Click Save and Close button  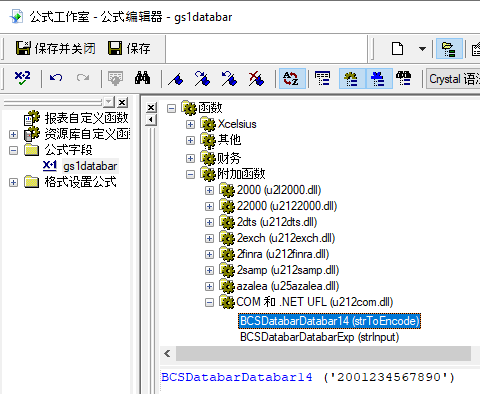click(x=55, y=49)
